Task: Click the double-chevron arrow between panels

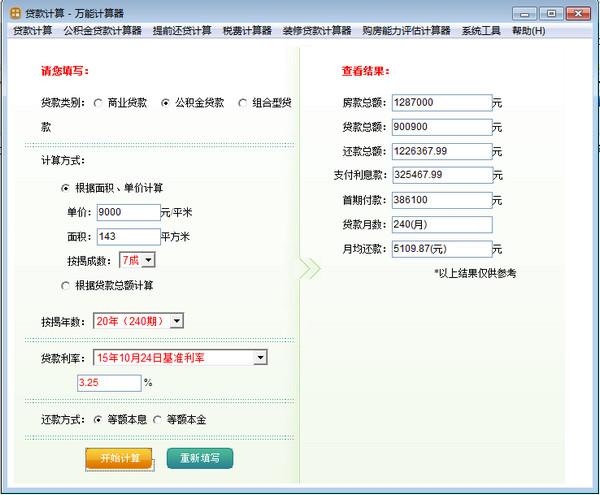Action: click(310, 269)
